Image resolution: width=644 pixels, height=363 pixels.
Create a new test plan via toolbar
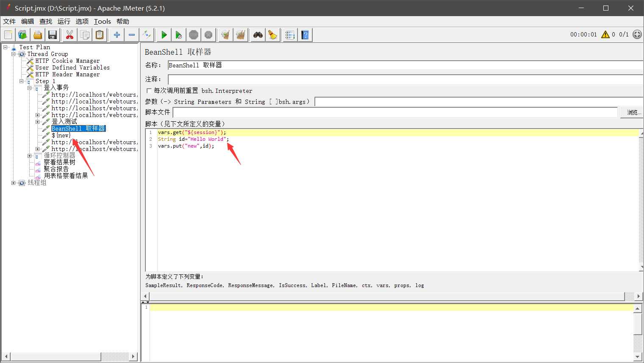tap(8, 35)
